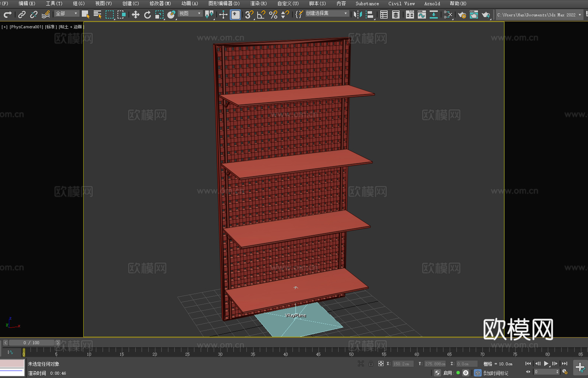Open the Substance menu

(x=367, y=3)
